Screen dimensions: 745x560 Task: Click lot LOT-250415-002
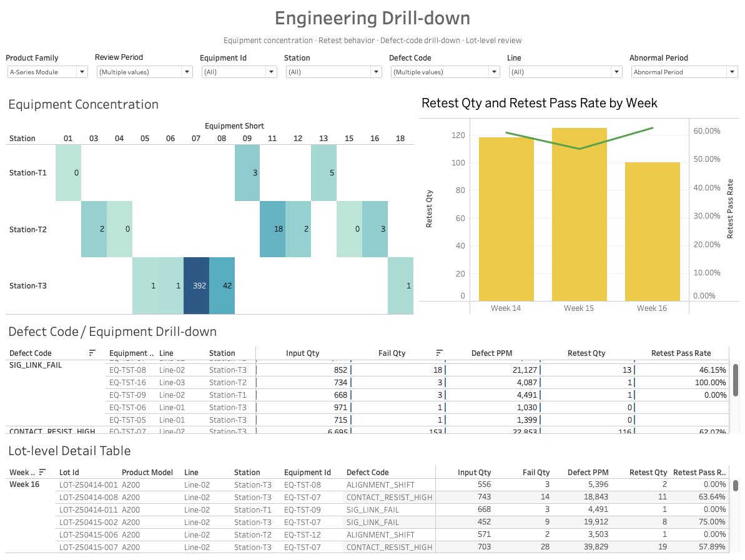click(x=89, y=522)
